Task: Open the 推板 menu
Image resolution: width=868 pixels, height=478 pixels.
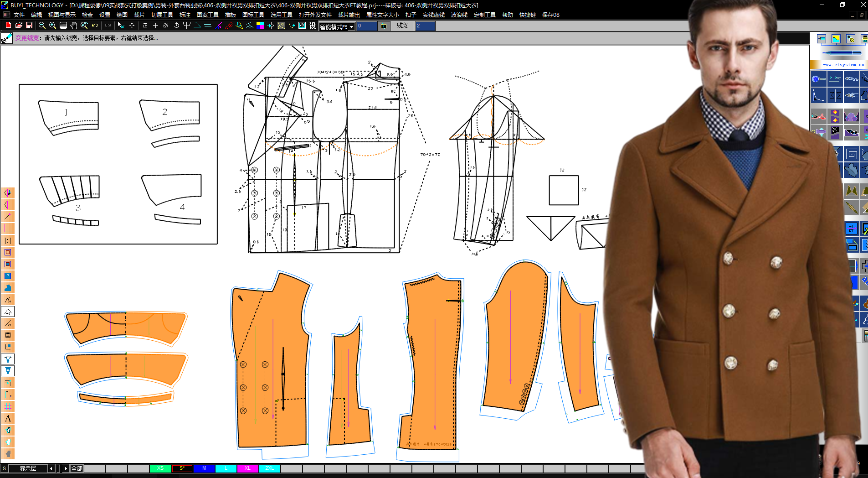Action: coord(231,15)
